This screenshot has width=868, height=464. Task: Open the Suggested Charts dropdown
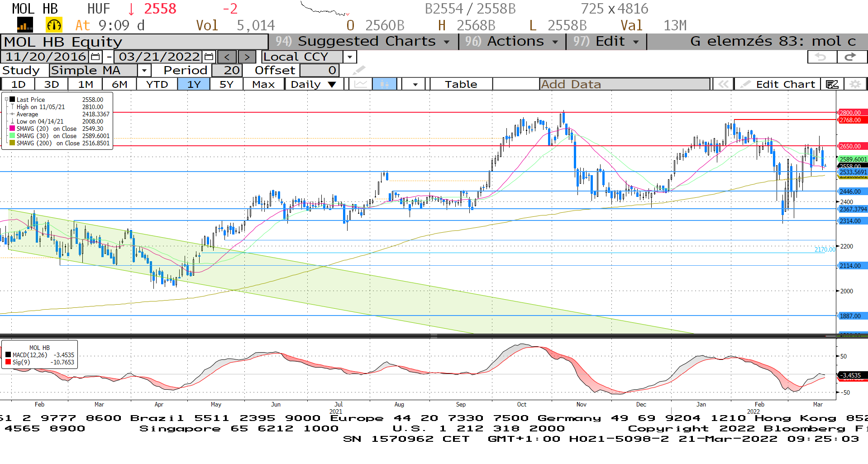coord(363,42)
